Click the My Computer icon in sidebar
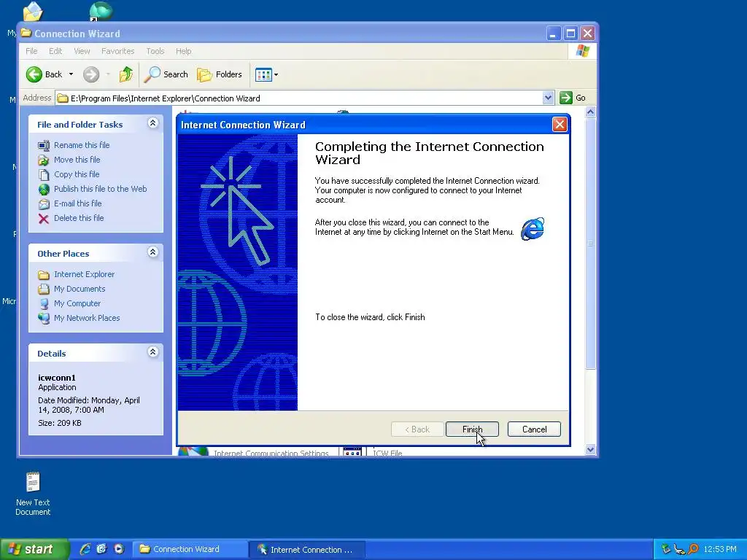 (44, 304)
